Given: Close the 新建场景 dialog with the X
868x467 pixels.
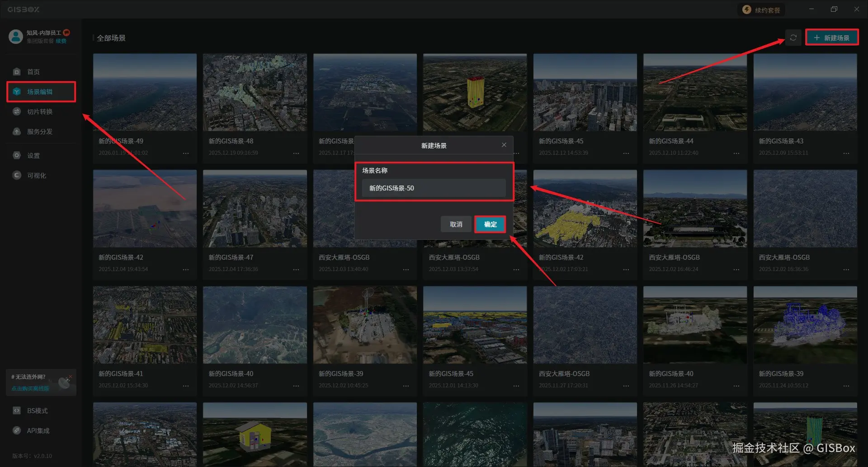Looking at the screenshot, I should coord(504,145).
